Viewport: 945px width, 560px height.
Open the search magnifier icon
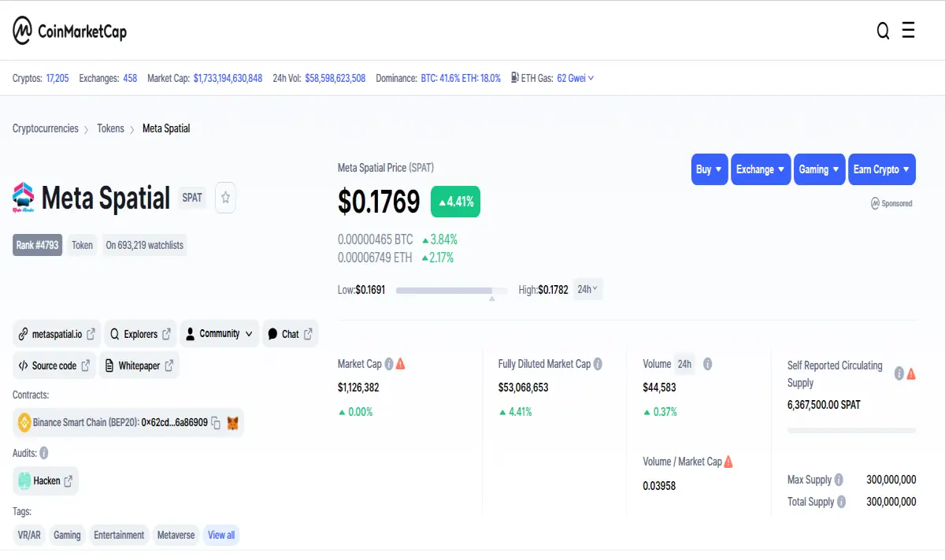pyautogui.click(x=883, y=31)
